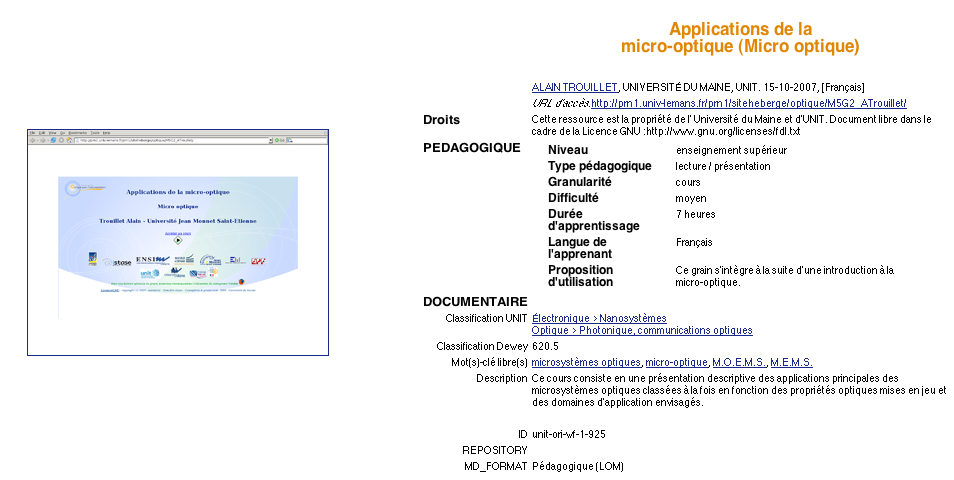Select the Langue de l'apprenant value Français
This screenshot has height=480, width=954.
694,242
